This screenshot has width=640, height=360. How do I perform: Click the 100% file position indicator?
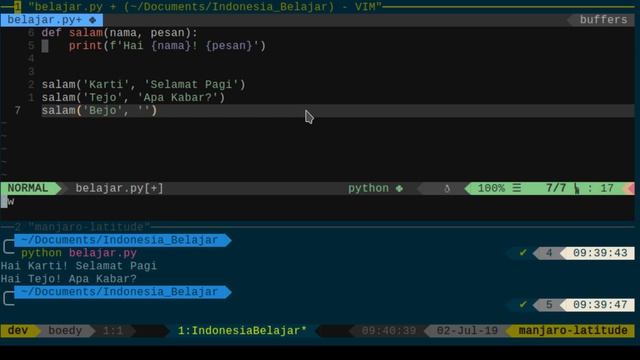click(x=491, y=188)
